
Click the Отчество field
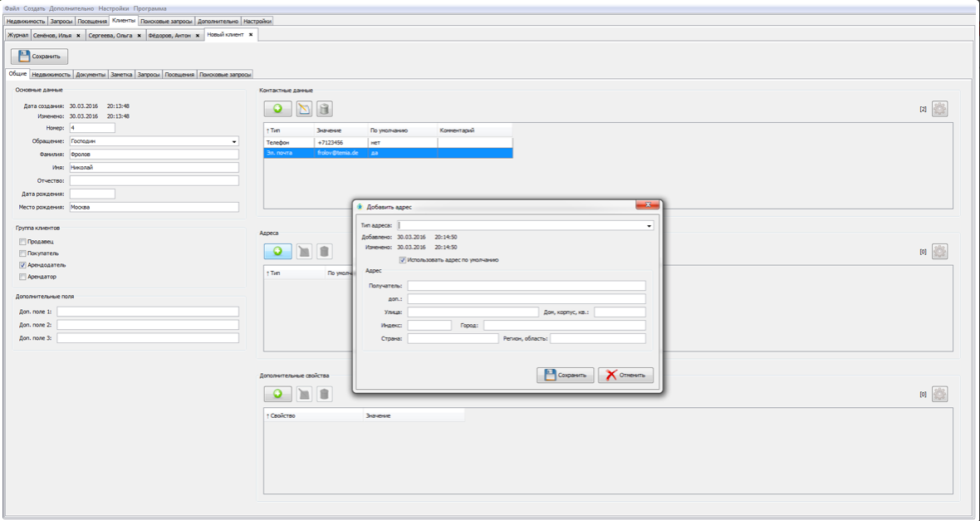pyautogui.click(x=154, y=181)
